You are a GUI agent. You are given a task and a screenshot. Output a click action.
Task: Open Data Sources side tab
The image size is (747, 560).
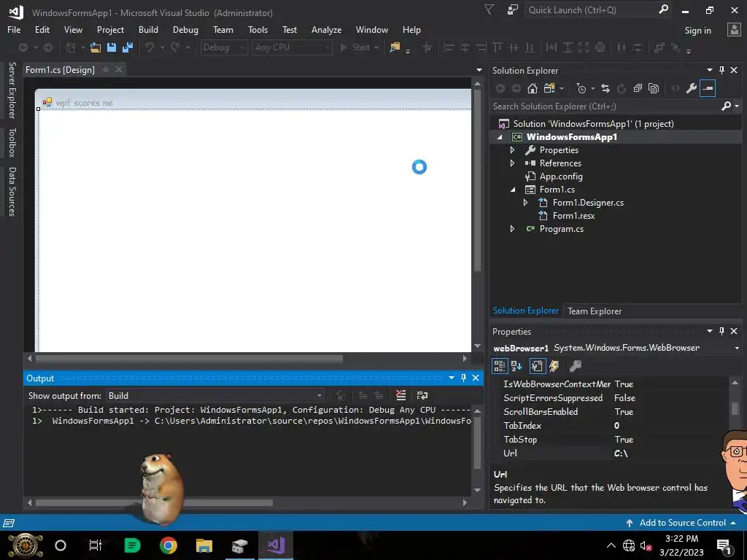coord(12,192)
